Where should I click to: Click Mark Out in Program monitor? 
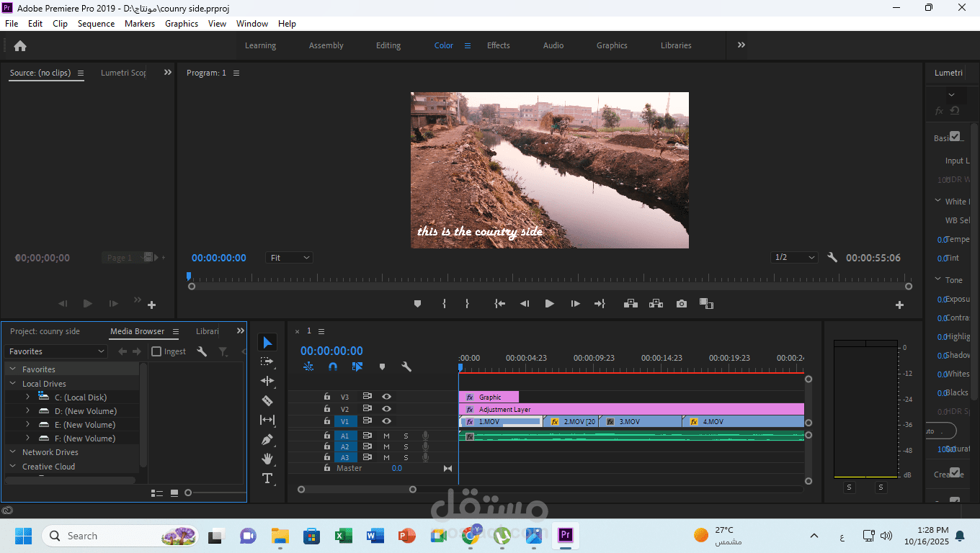467,304
